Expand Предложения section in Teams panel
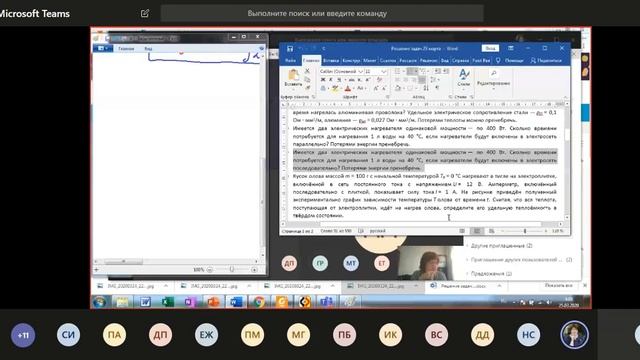 point(491,273)
